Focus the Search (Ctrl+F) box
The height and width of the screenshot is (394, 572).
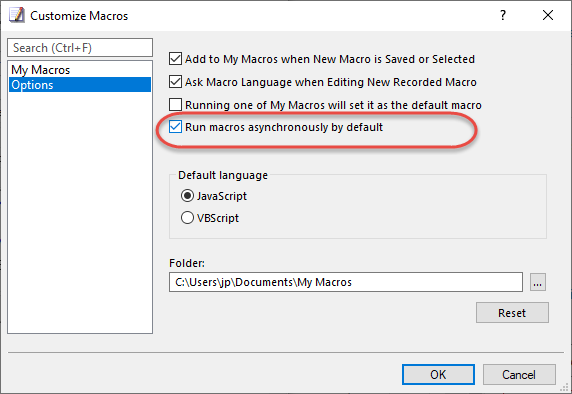[x=80, y=48]
